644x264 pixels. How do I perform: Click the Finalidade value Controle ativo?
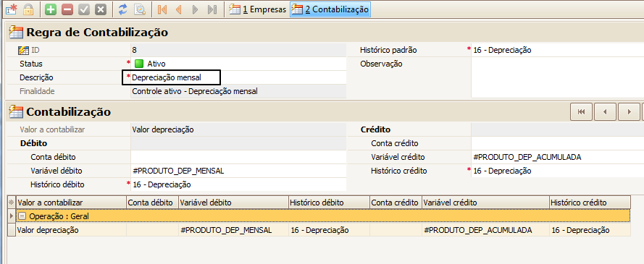238,91
